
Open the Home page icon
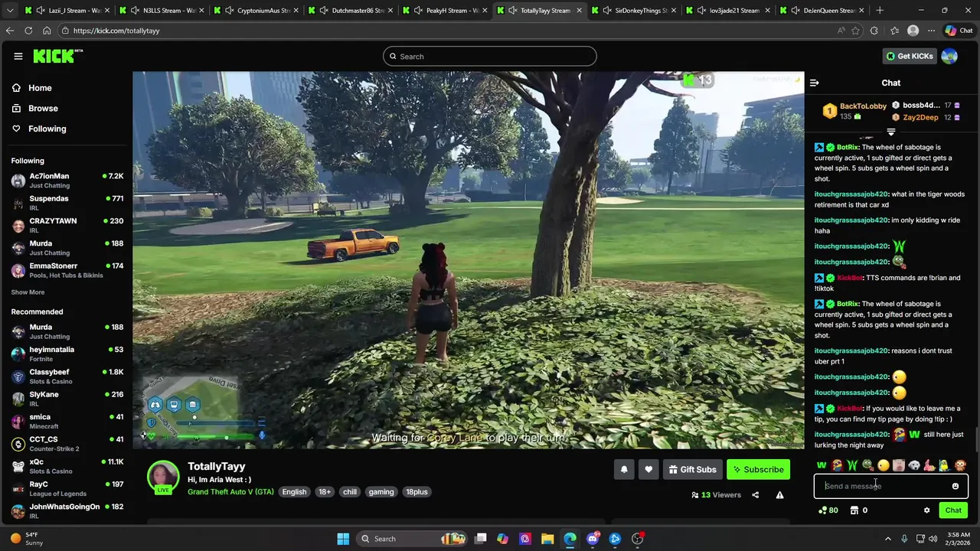coord(16,88)
